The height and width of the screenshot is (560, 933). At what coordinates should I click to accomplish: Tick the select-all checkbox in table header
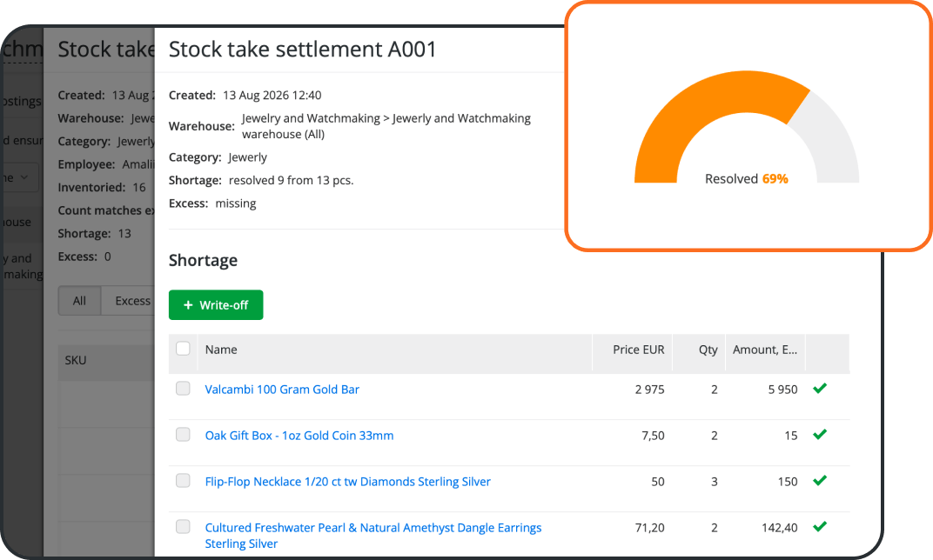pyautogui.click(x=184, y=349)
